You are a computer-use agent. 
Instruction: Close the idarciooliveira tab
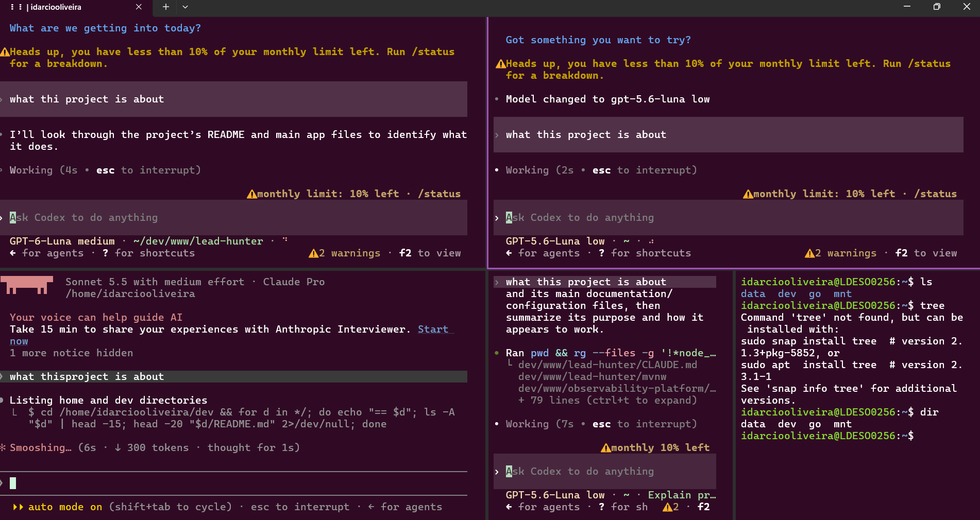(x=139, y=7)
